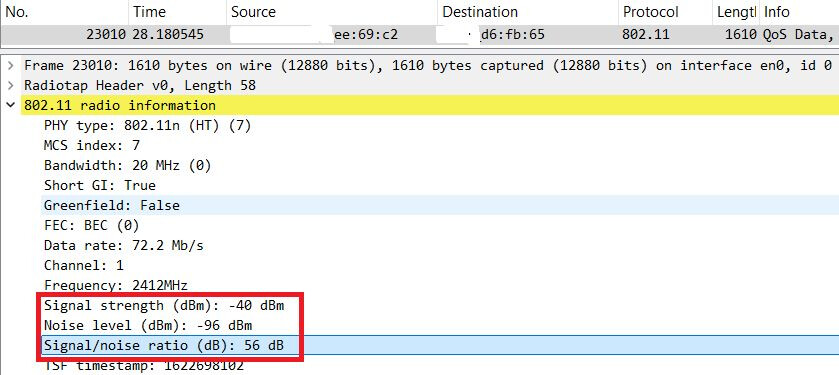Click the Info column header

(x=799, y=12)
